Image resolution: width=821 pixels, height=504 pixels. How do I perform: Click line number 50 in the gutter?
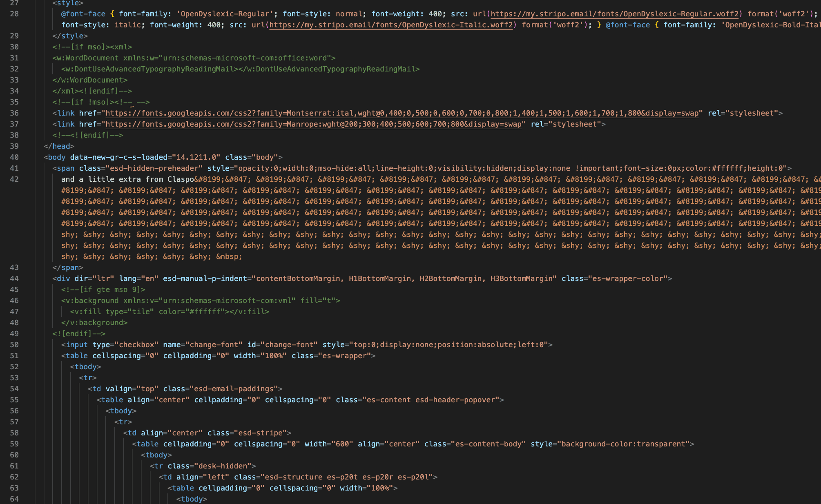(x=14, y=345)
